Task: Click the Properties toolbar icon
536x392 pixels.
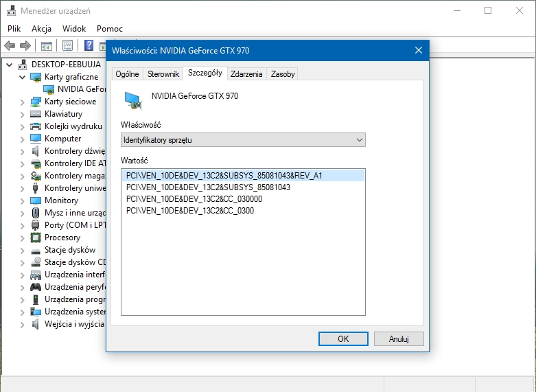Action: click(x=67, y=45)
